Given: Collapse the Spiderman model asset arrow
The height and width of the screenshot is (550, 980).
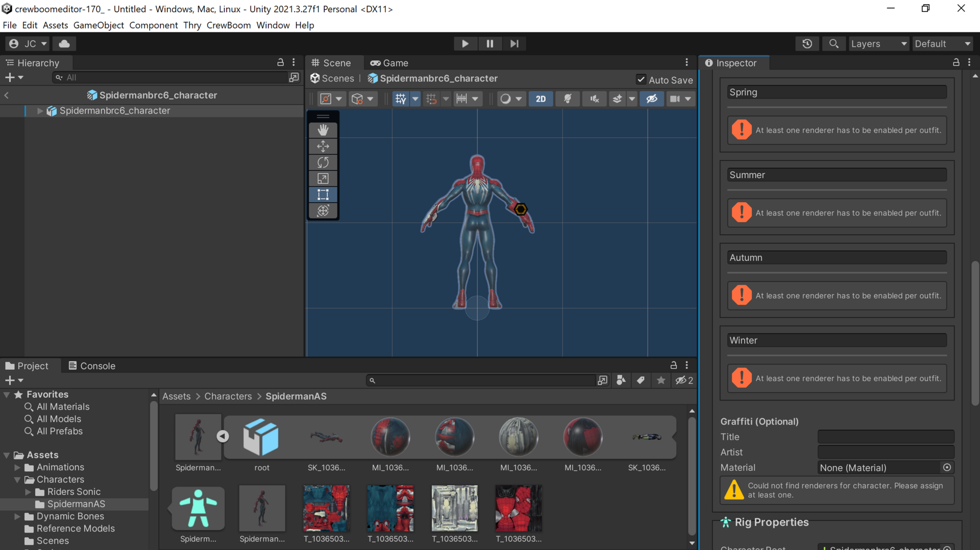Looking at the screenshot, I should [223, 436].
